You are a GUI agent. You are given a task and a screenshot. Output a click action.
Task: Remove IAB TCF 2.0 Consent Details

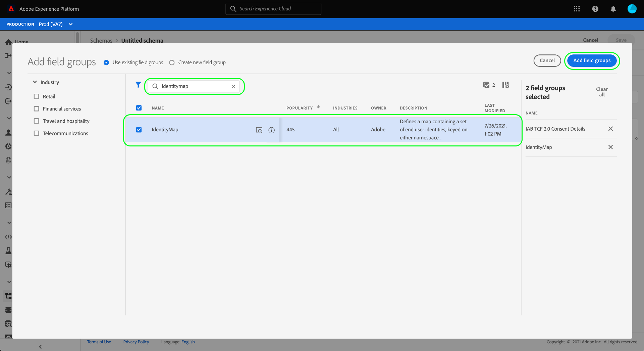point(610,129)
